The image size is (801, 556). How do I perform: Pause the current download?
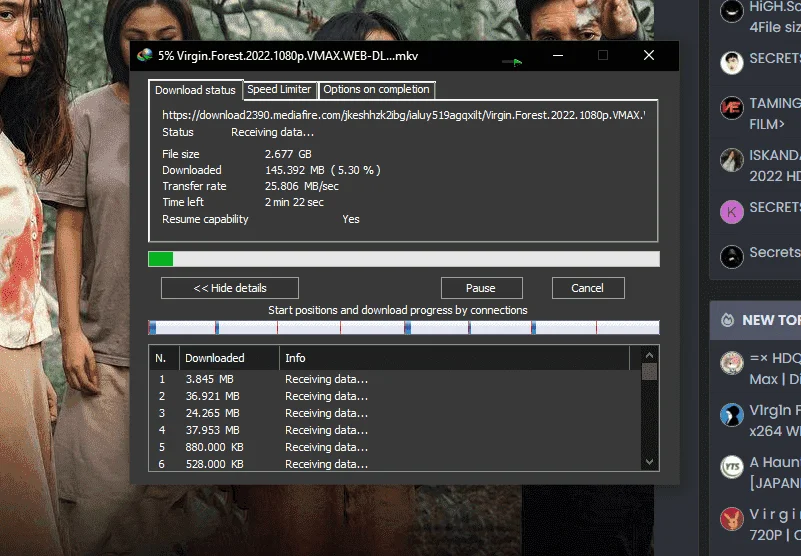coord(481,288)
